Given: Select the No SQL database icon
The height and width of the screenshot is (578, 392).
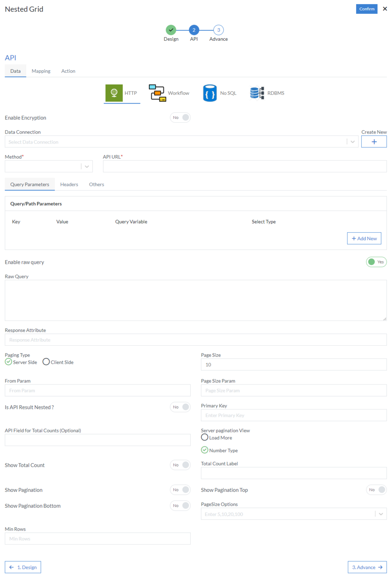Looking at the screenshot, I should [x=210, y=93].
